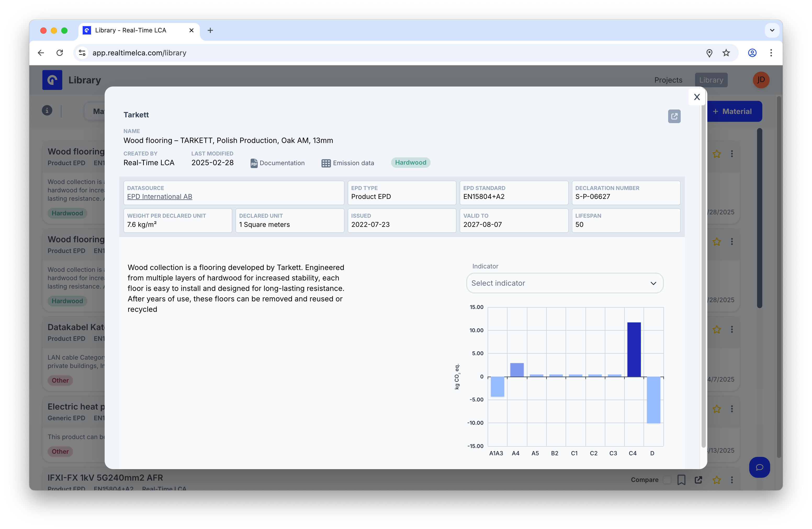Screen dimensions: 812x529
Task: Click the valid-to date 2027-08-07
Action: pos(482,225)
